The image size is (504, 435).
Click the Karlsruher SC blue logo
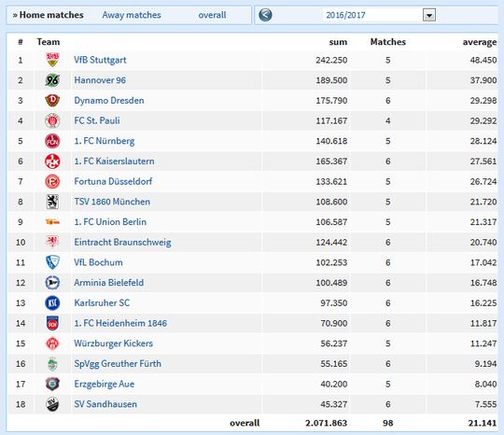52,302
